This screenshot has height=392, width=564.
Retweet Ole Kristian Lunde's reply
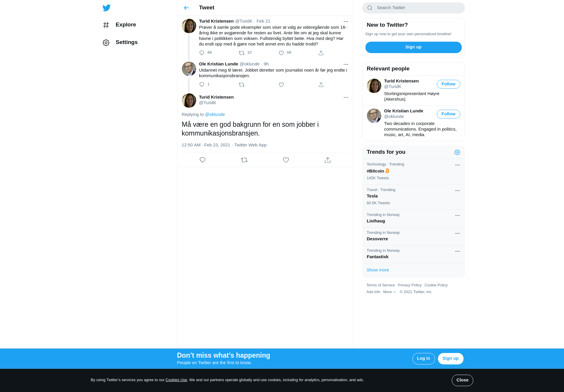click(x=241, y=85)
